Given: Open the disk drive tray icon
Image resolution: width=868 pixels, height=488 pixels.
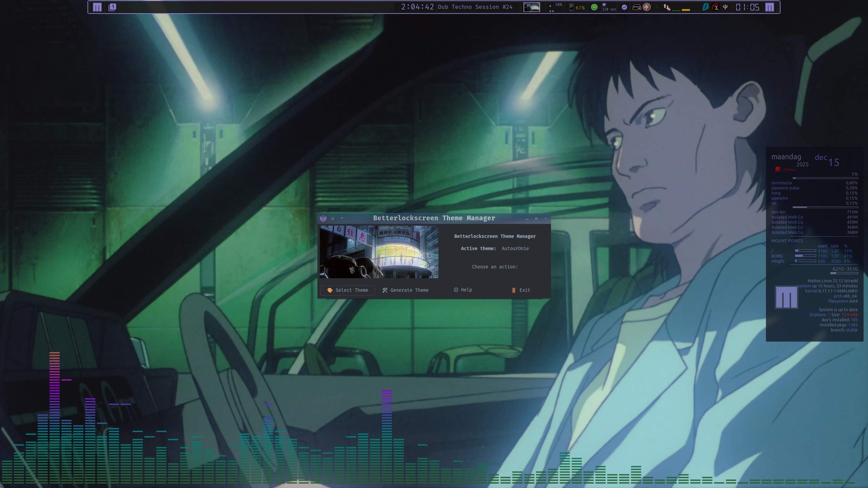Looking at the screenshot, I should [637, 7].
